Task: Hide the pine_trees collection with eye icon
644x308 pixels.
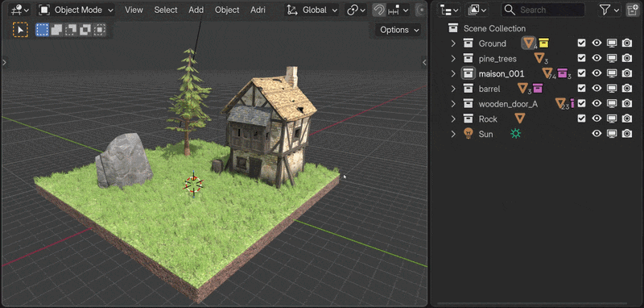Action: pos(597,58)
